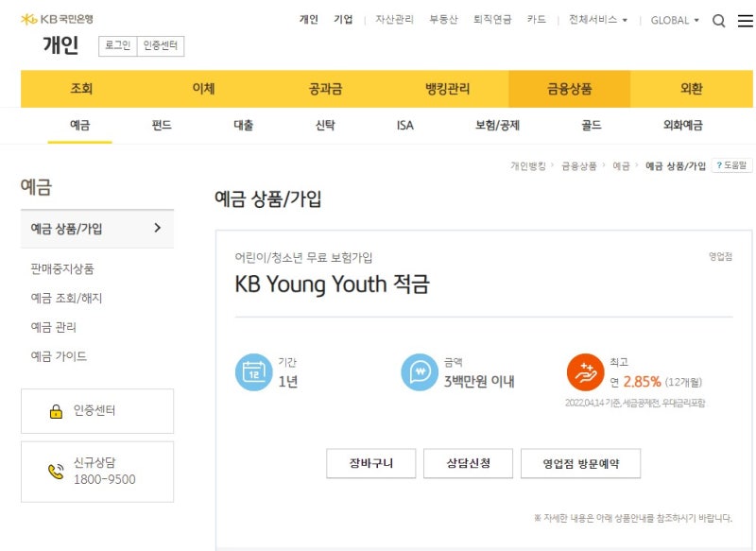Switch to the ISA sub tab

tap(405, 126)
